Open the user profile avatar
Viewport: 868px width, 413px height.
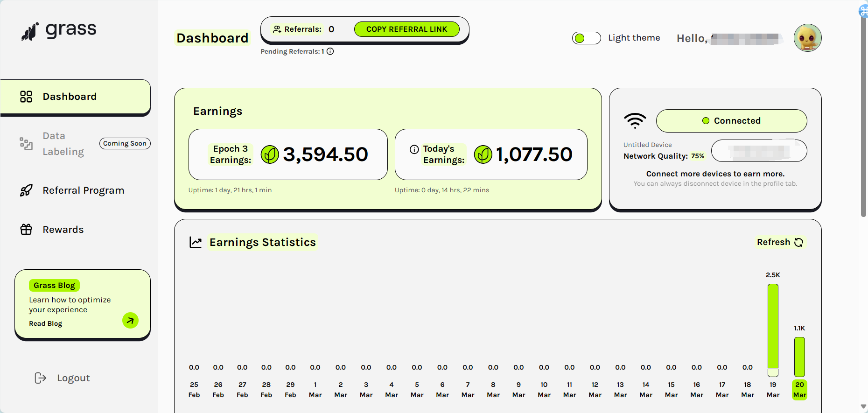point(808,38)
